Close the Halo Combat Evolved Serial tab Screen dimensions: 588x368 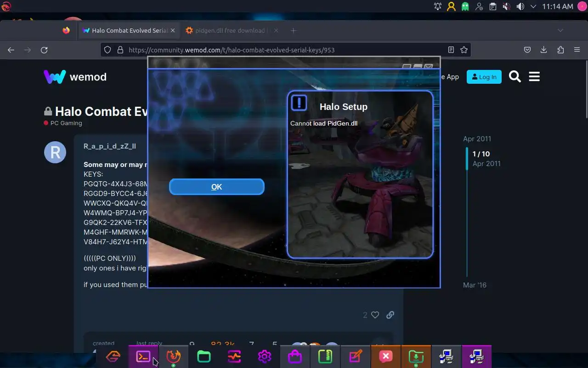[x=173, y=30]
